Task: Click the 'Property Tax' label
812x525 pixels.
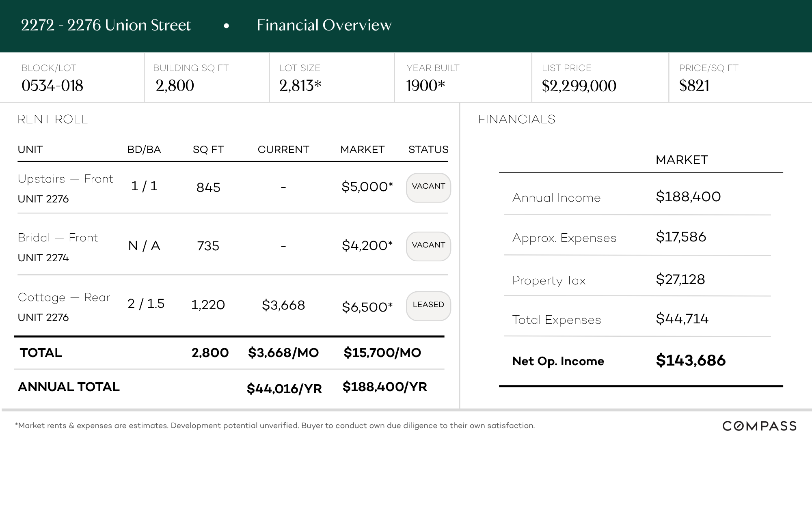Action: tap(549, 281)
